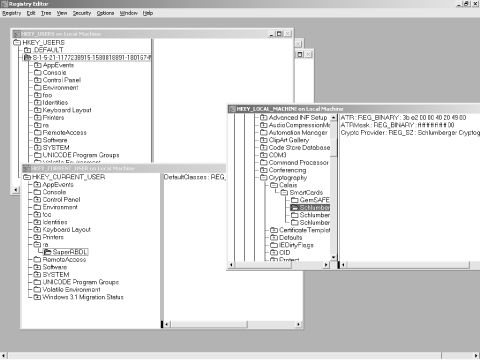Select Environment folder in HKEY_USERS window
The image size is (481, 360).
coord(60,87)
